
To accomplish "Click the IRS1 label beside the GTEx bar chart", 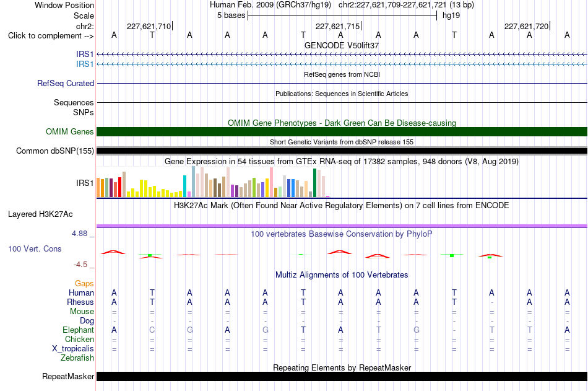I will [85, 183].
